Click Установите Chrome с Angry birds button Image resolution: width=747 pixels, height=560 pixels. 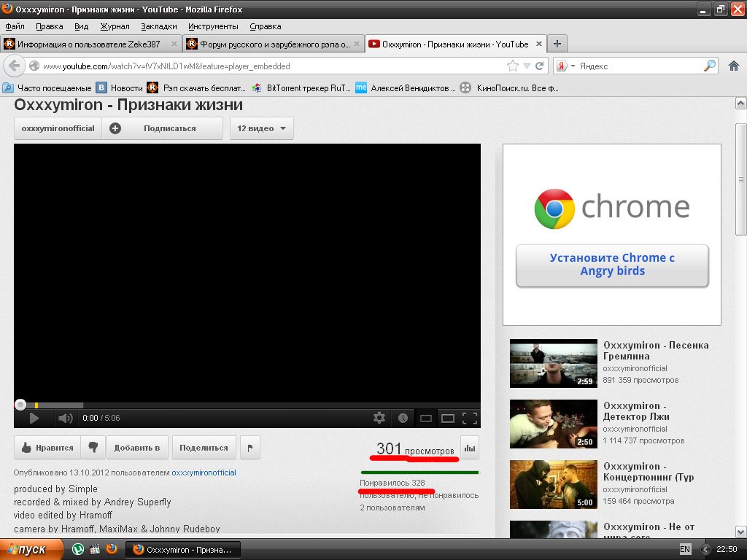click(x=612, y=265)
